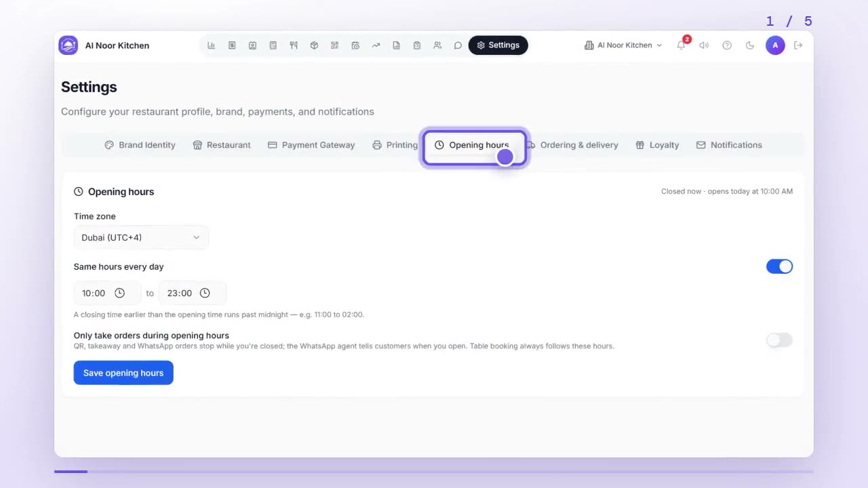Open the closing time 23:00 picker
868x488 pixels.
[x=193, y=293]
